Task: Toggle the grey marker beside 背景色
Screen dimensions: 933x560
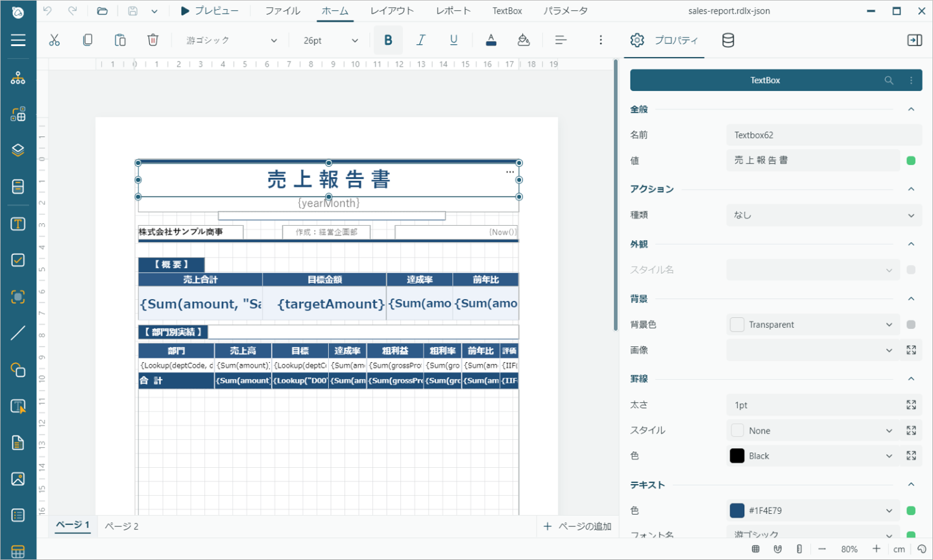Action: click(911, 324)
